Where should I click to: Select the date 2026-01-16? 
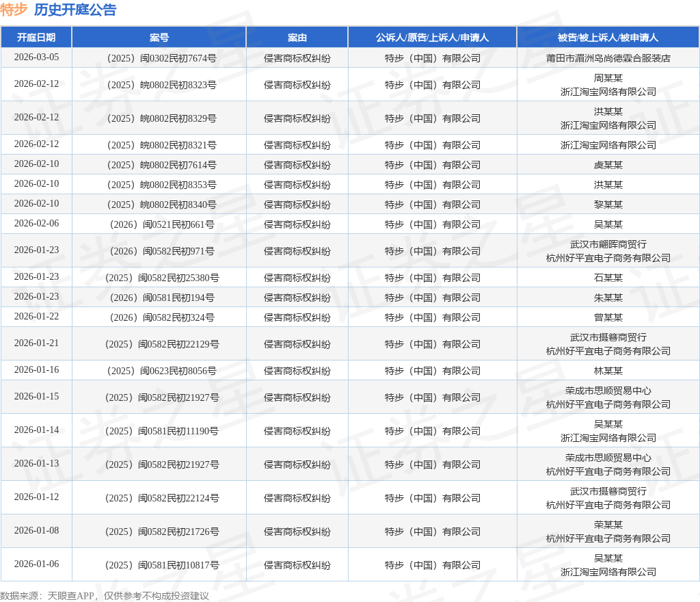[36, 370]
